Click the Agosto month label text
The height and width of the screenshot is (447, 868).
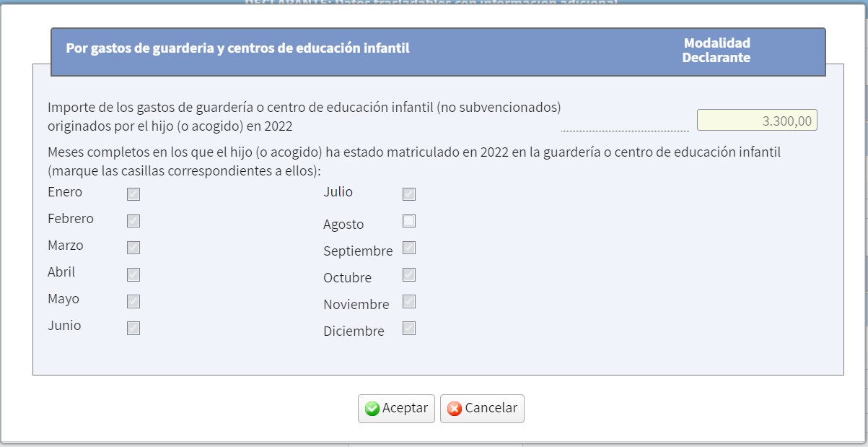[343, 225]
